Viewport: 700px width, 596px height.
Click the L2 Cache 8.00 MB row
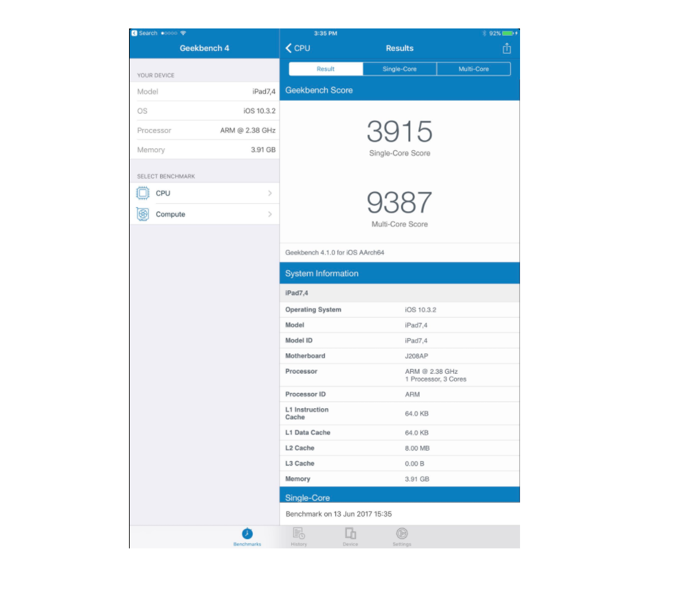(400, 448)
